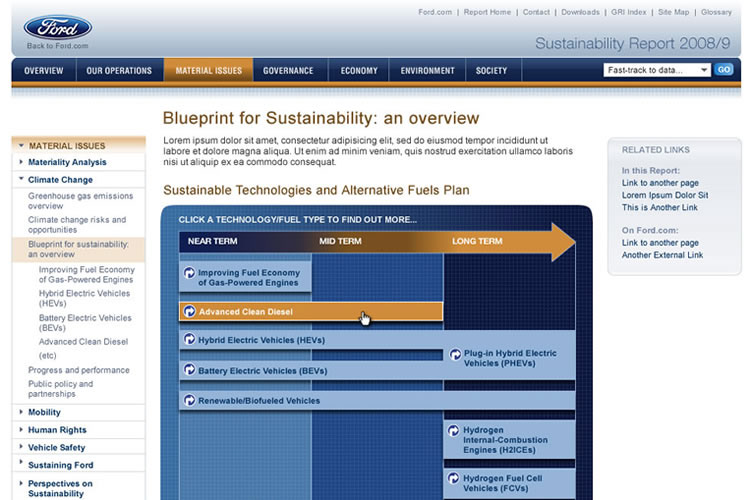Select Plug-in Hybrid Electric Vehicles (PHEVs) label

point(510,358)
